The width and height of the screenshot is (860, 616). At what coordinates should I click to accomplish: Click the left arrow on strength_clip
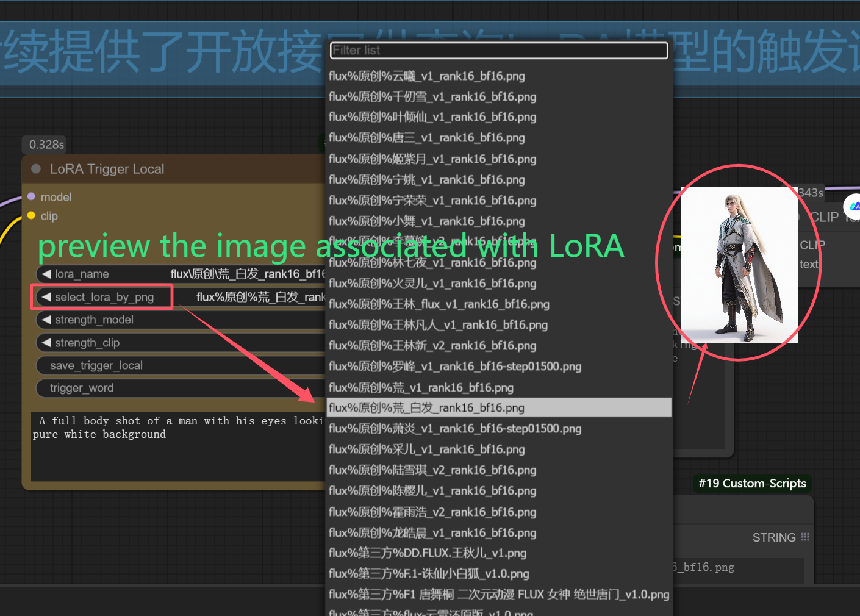click(x=46, y=343)
